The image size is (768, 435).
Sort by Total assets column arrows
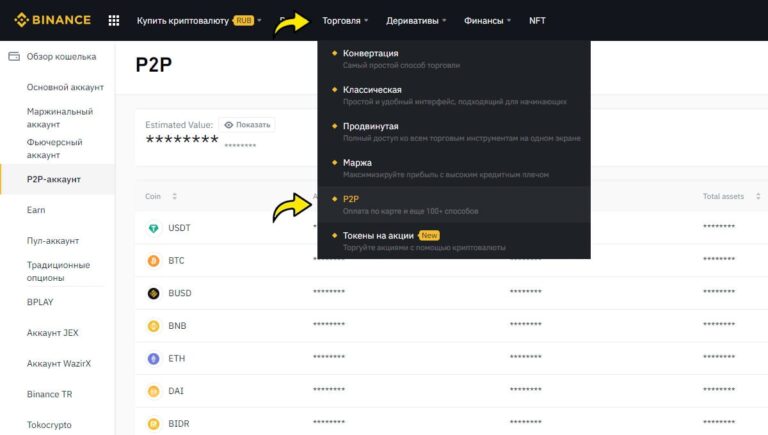click(x=758, y=196)
